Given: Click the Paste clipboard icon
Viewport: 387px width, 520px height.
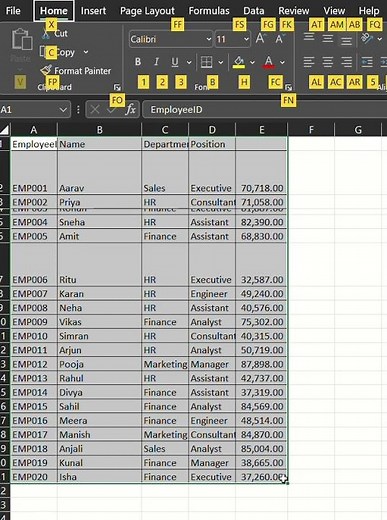Looking at the screenshot, I should point(22,40).
